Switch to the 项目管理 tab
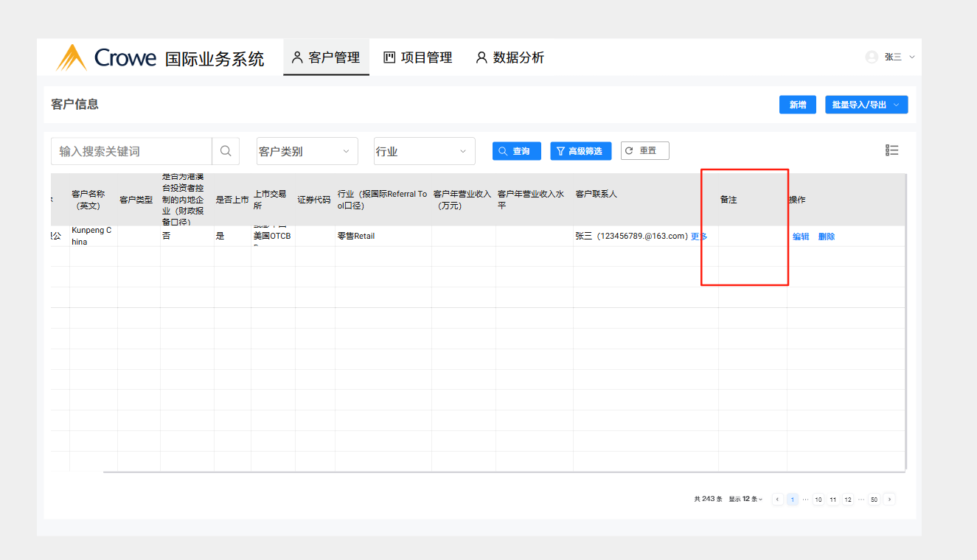 click(x=417, y=57)
